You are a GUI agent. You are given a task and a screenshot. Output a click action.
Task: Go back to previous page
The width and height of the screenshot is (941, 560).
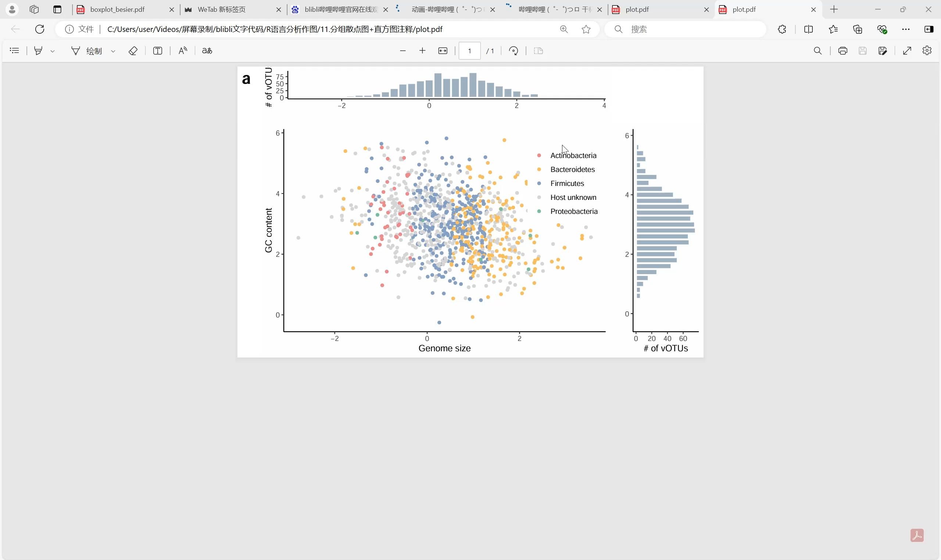coord(15,29)
